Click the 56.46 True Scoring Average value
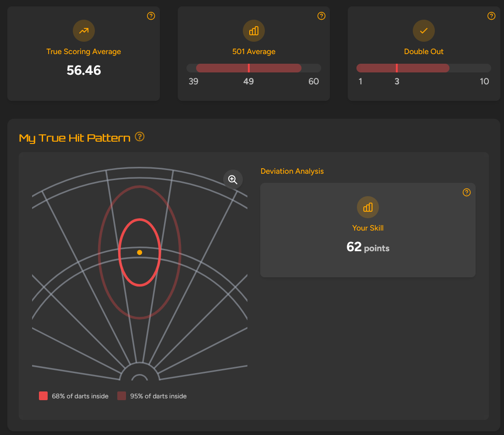 pyautogui.click(x=84, y=70)
